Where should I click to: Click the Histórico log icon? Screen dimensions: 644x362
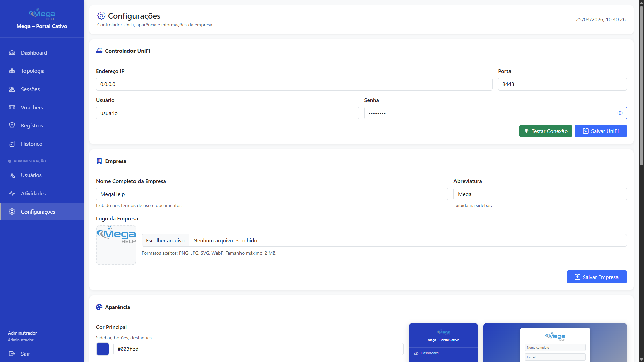coord(12,143)
